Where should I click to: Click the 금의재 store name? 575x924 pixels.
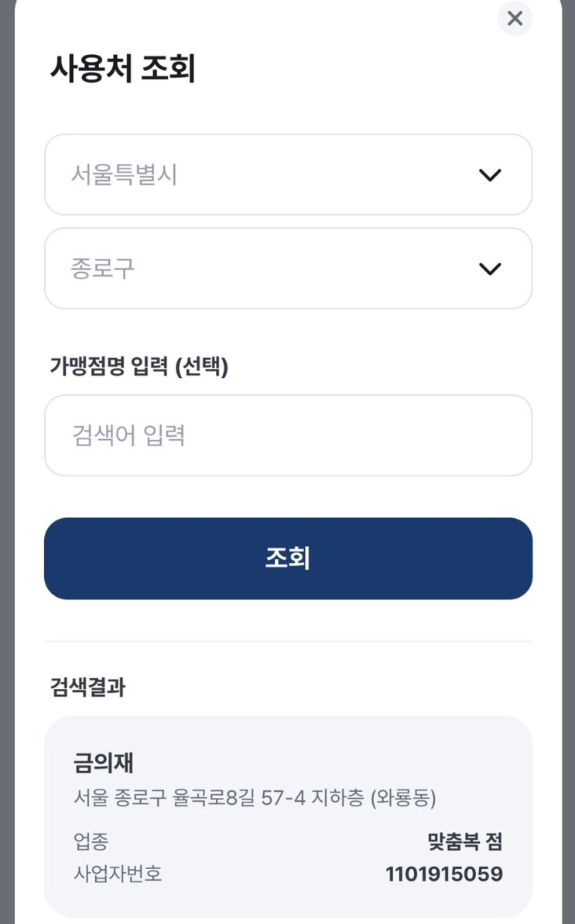[x=103, y=762]
